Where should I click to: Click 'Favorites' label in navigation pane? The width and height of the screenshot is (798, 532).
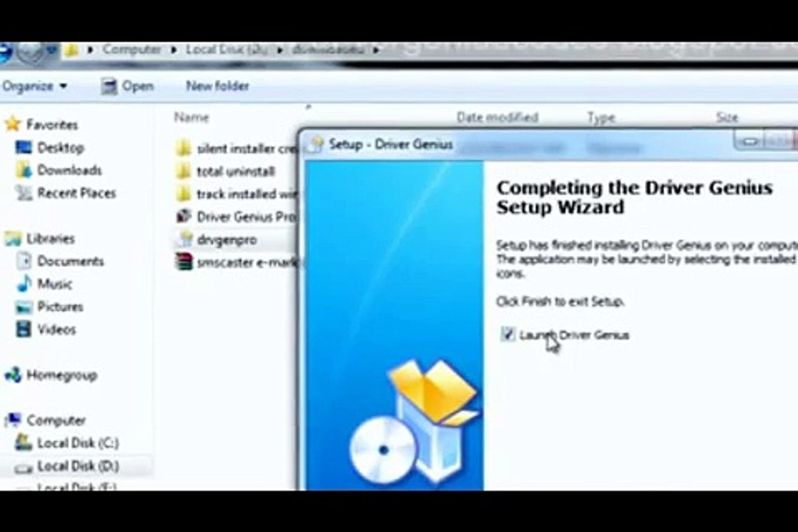tap(52, 124)
